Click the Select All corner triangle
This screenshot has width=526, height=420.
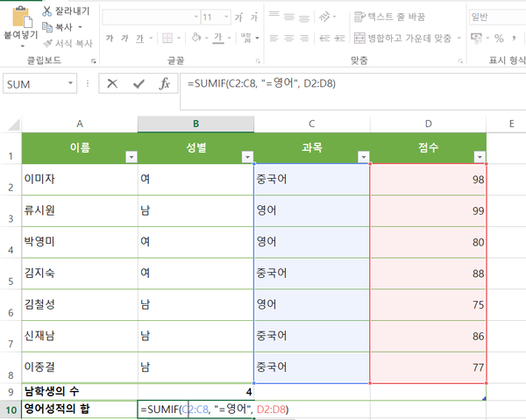pos(13,125)
